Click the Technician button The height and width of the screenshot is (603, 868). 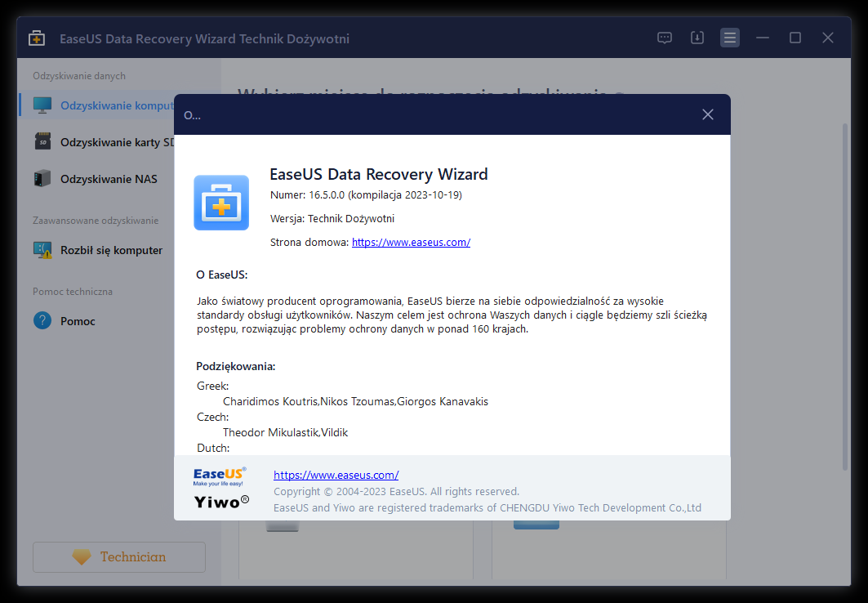click(x=119, y=557)
